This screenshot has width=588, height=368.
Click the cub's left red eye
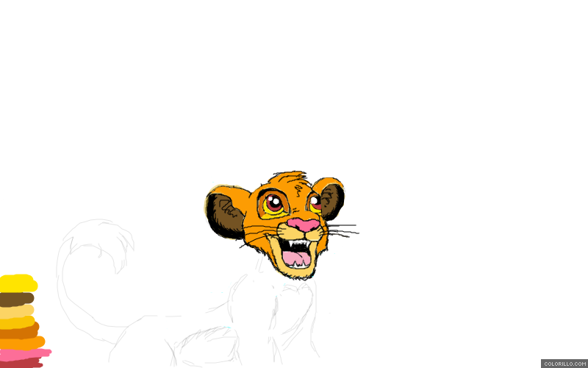point(273,204)
